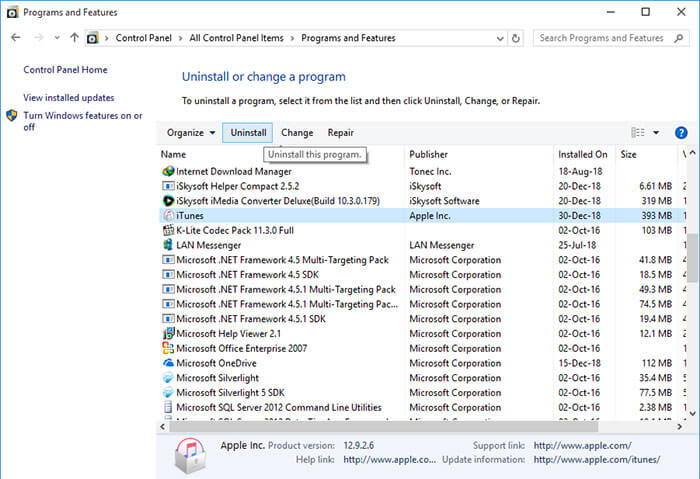Expand the address bar history dropdown

click(x=496, y=38)
